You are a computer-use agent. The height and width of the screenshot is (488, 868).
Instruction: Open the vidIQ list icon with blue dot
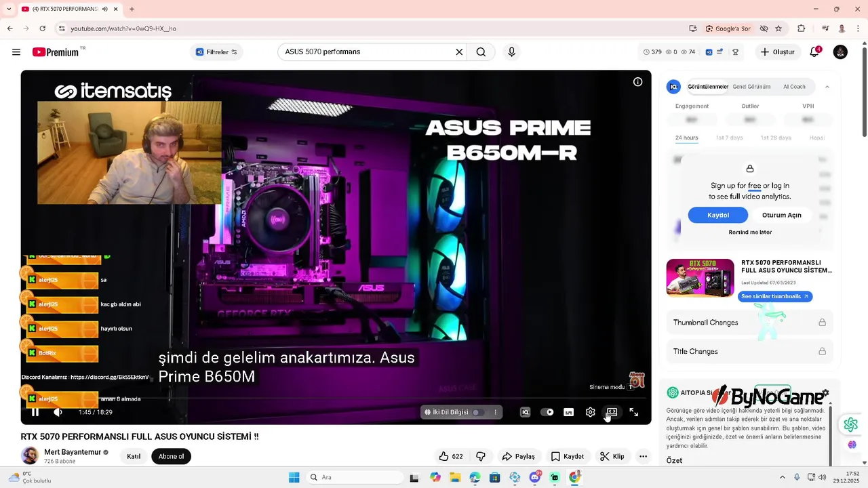pos(720,52)
